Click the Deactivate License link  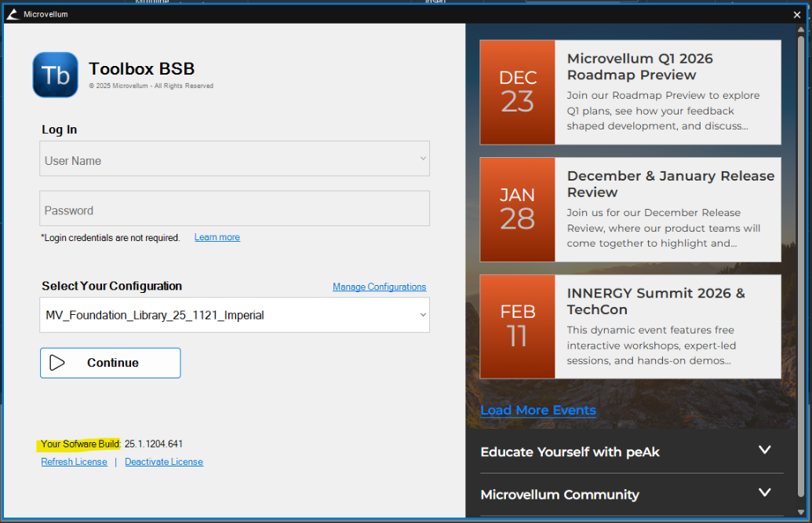pos(164,462)
